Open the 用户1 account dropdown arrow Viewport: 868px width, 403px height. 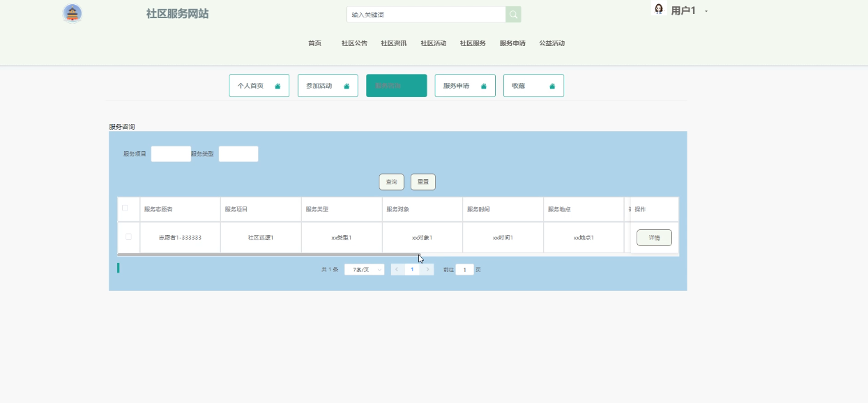pyautogui.click(x=706, y=11)
